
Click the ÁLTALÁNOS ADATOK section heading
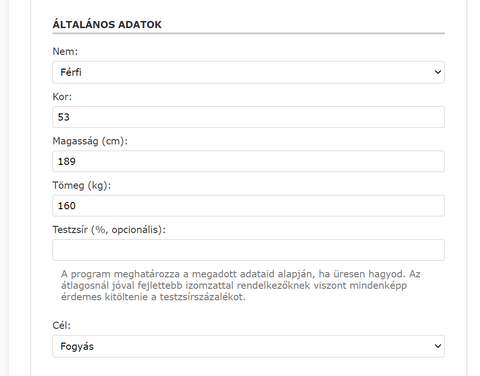tap(107, 24)
